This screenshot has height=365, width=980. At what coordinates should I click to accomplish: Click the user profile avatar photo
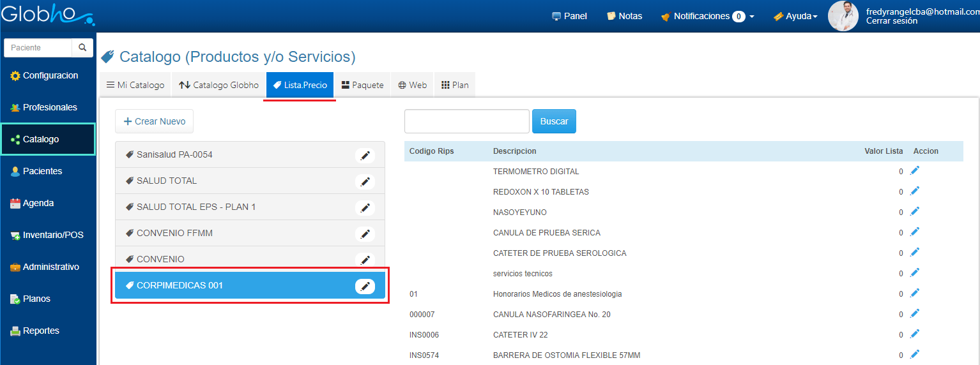tap(843, 16)
